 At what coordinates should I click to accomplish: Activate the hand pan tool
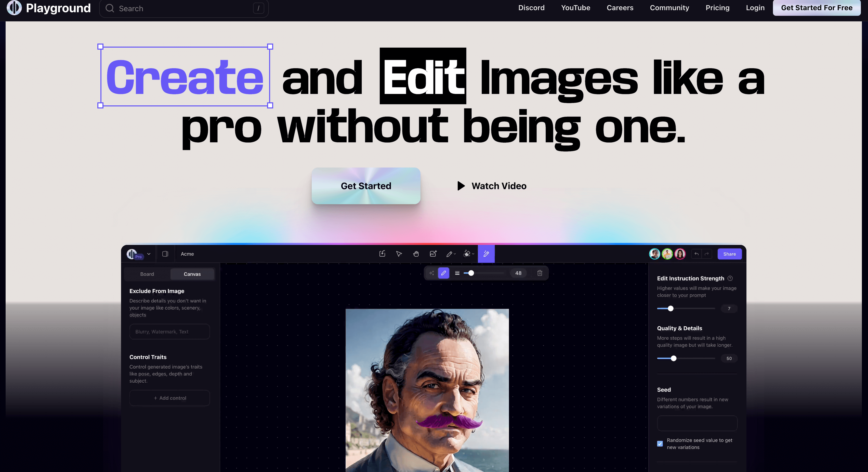pos(416,254)
